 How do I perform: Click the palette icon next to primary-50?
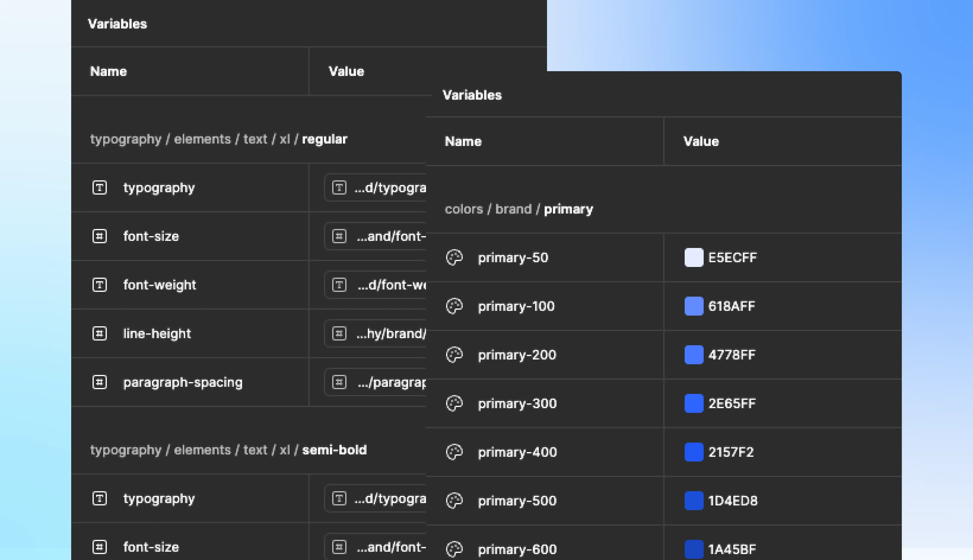[x=454, y=258]
